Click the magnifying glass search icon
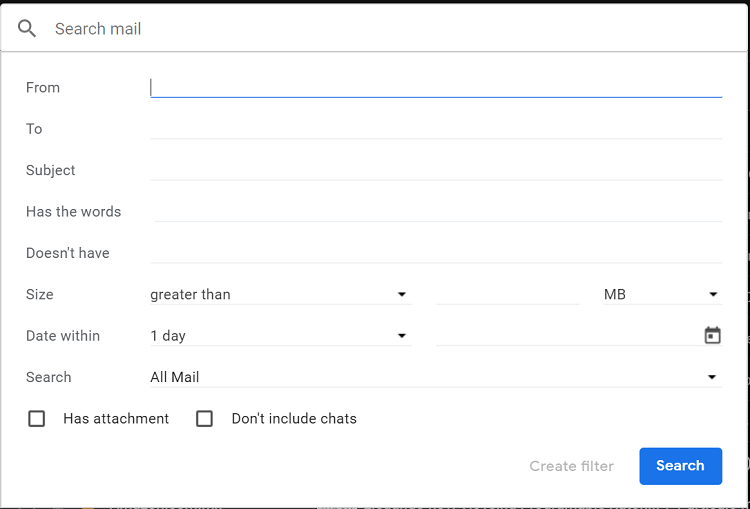The width and height of the screenshot is (750, 509). point(27,29)
